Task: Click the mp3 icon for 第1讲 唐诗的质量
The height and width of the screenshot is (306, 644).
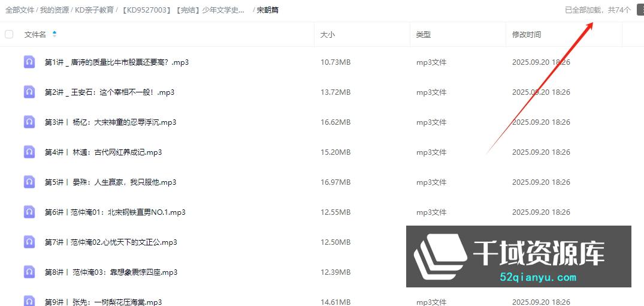Action: pos(29,62)
